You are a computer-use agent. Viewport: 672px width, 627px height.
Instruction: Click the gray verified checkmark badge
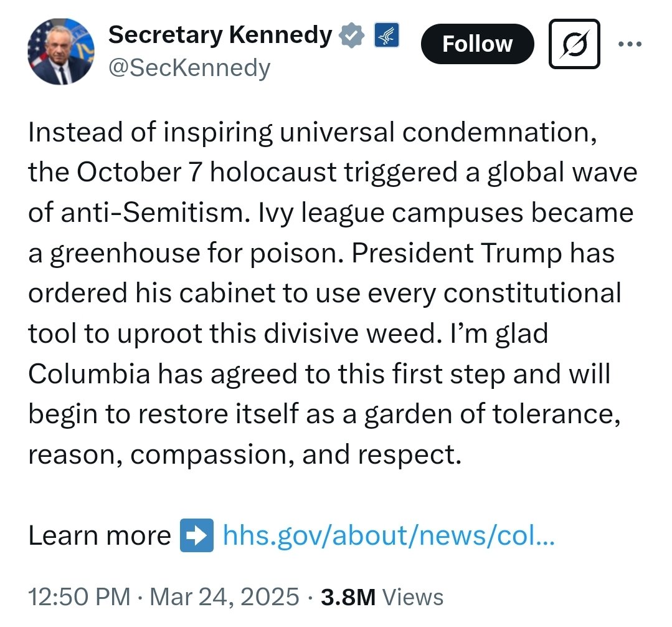351,36
